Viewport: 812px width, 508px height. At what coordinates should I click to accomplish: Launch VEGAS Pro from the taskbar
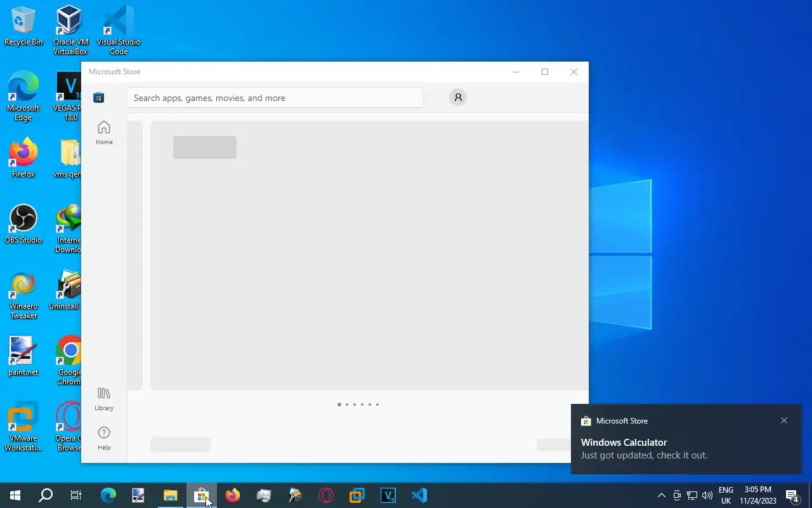(388, 495)
